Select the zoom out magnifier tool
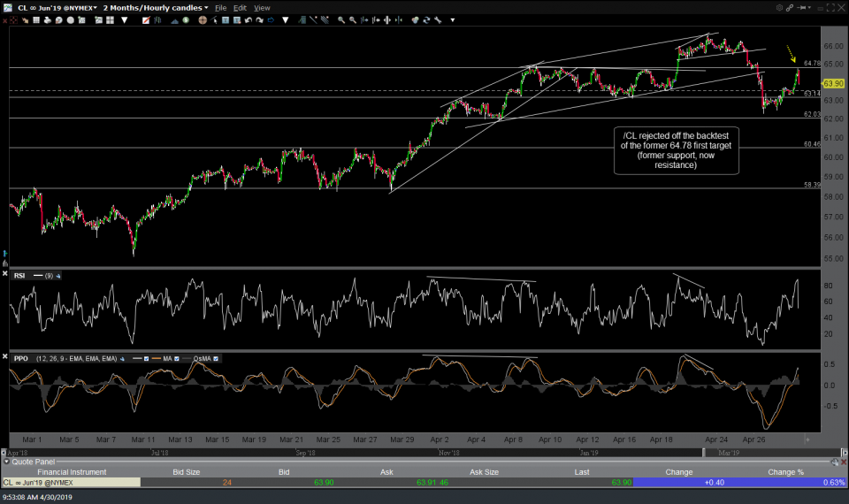849x504 pixels. tap(353, 20)
